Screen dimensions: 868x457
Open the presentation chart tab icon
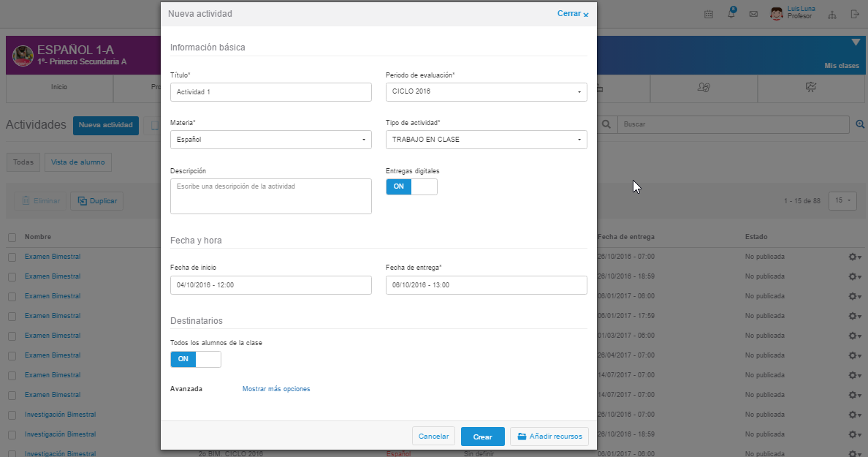tap(811, 88)
